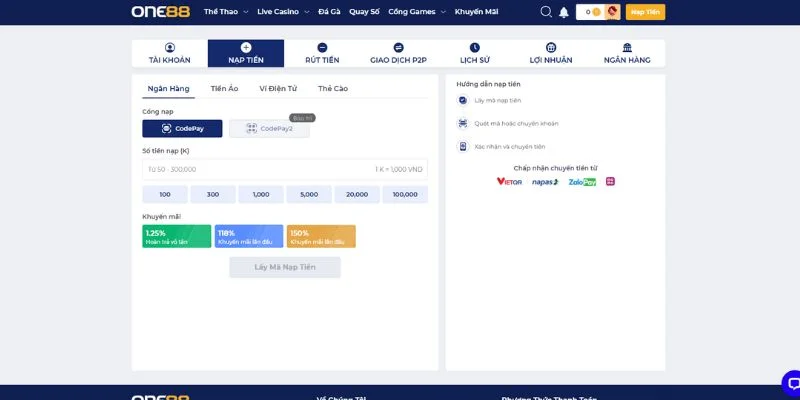Screen dimensions: 800x400
Task: Select the Ví Điện Tử deposit method tab
Action: click(278, 89)
